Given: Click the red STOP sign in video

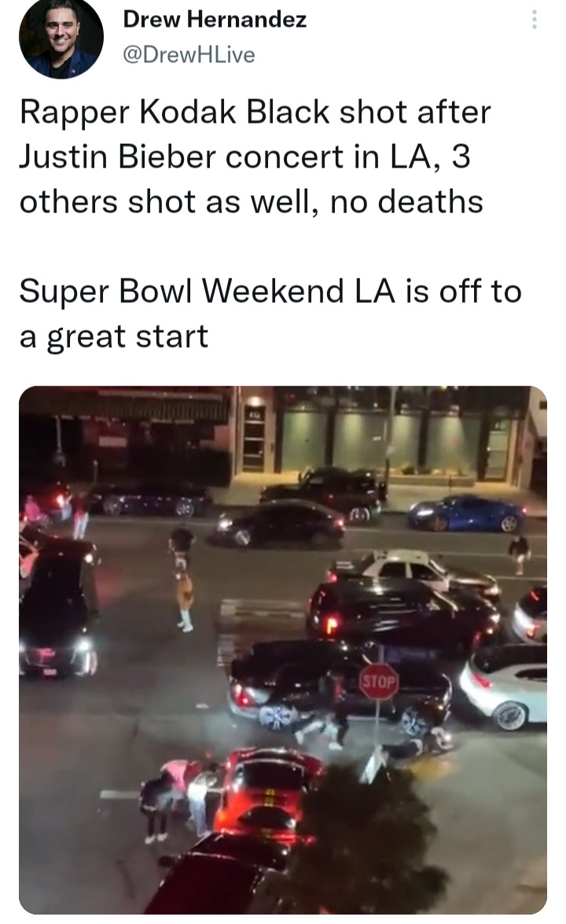Looking at the screenshot, I should (x=379, y=682).
